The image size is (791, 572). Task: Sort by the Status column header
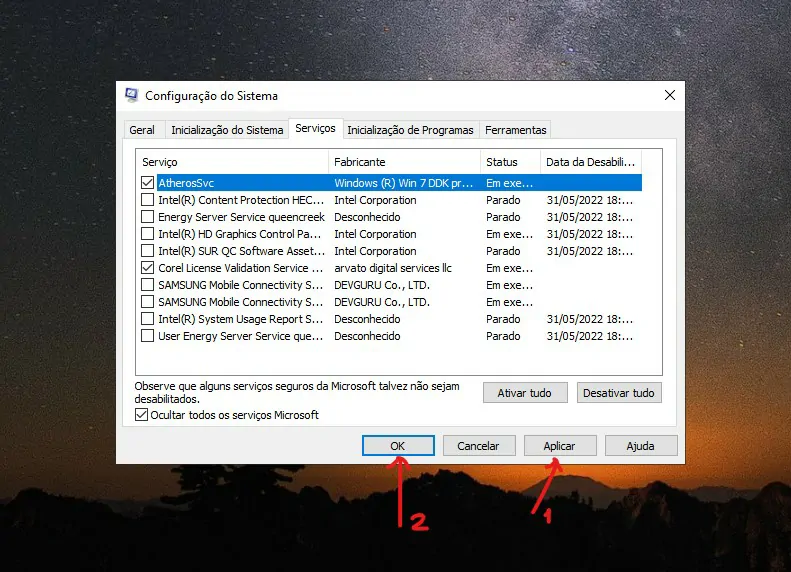(x=511, y=162)
